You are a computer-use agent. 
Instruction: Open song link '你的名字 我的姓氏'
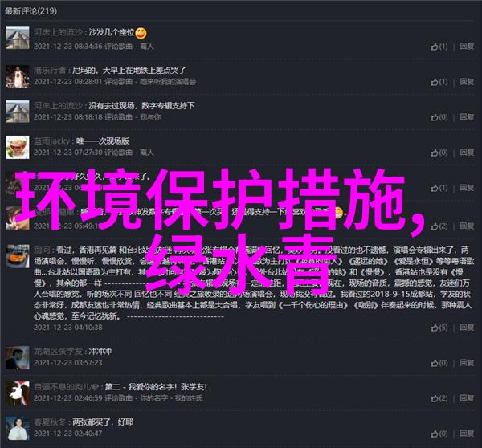[x=172, y=398]
